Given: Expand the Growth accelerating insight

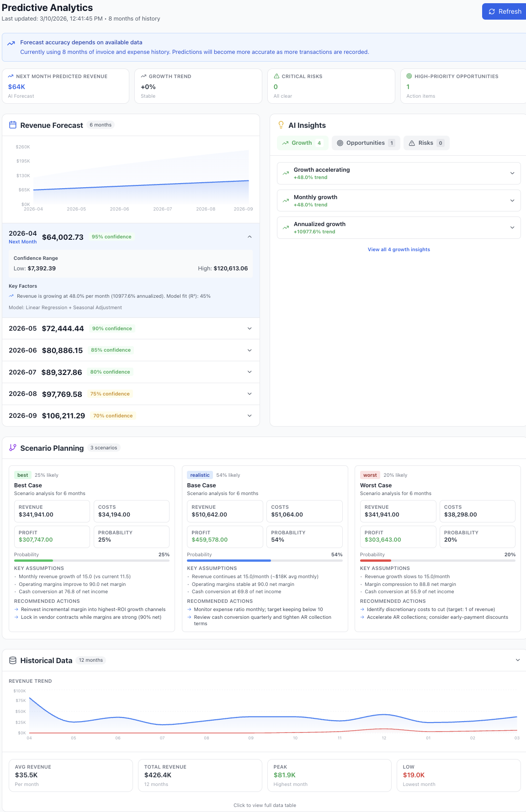Looking at the screenshot, I should point(399,173).
